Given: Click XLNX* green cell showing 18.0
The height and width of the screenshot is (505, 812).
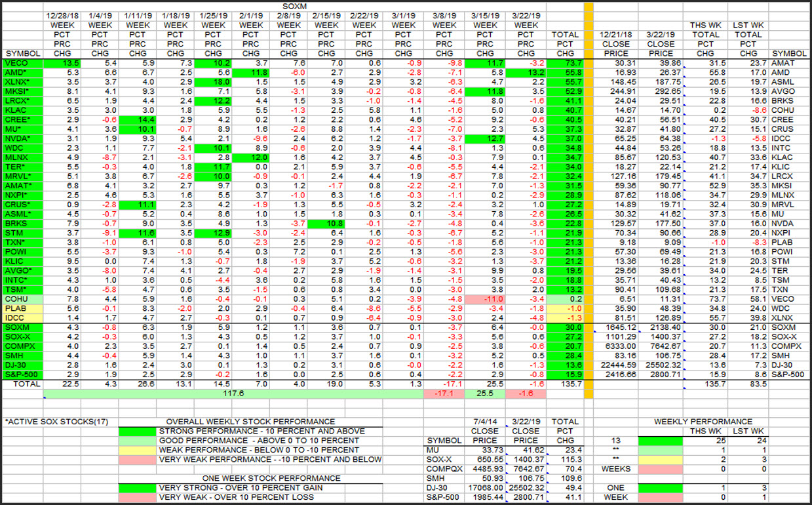Looking at the screenshot, I should coord(214,82).
